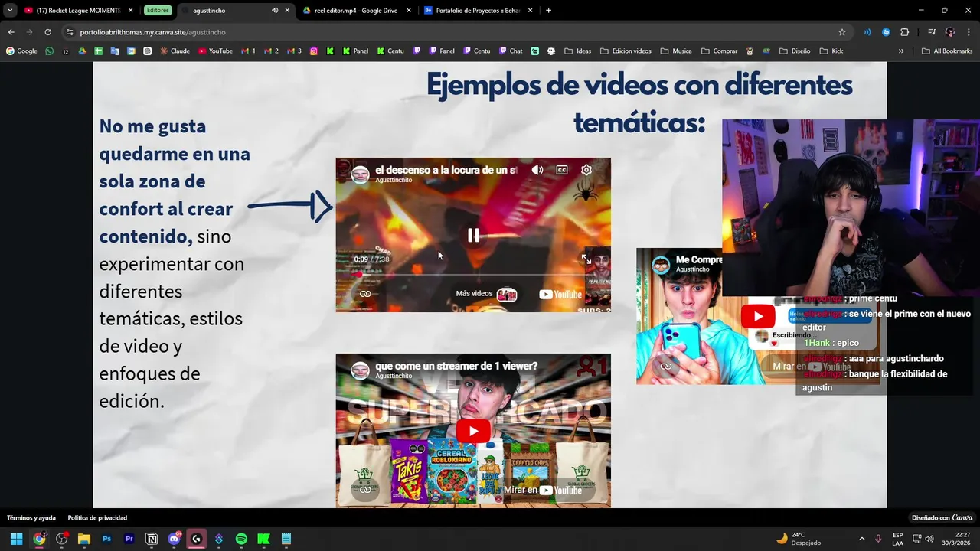Open site information icon in the address bar

[70, 32]
